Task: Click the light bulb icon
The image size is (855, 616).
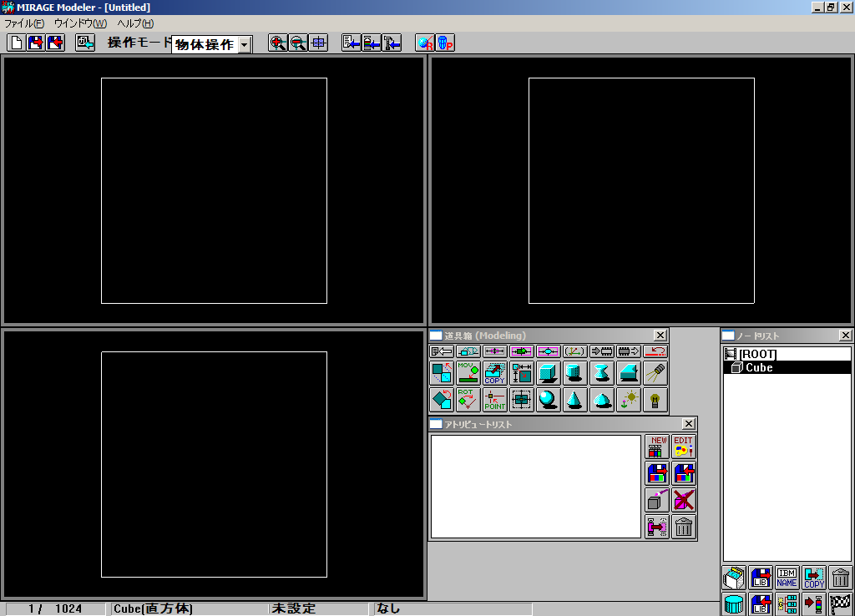Action: [655, 400]
